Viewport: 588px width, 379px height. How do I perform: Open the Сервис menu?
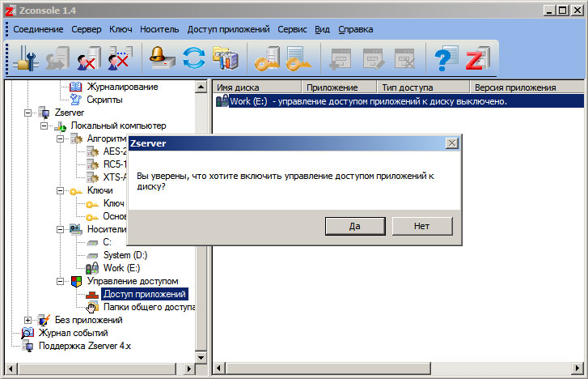coord(292,29)
